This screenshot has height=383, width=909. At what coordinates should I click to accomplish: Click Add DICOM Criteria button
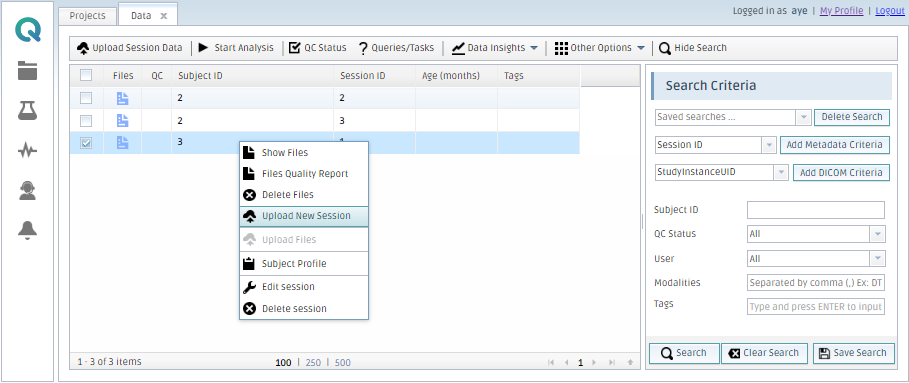(x=841, y=172)
